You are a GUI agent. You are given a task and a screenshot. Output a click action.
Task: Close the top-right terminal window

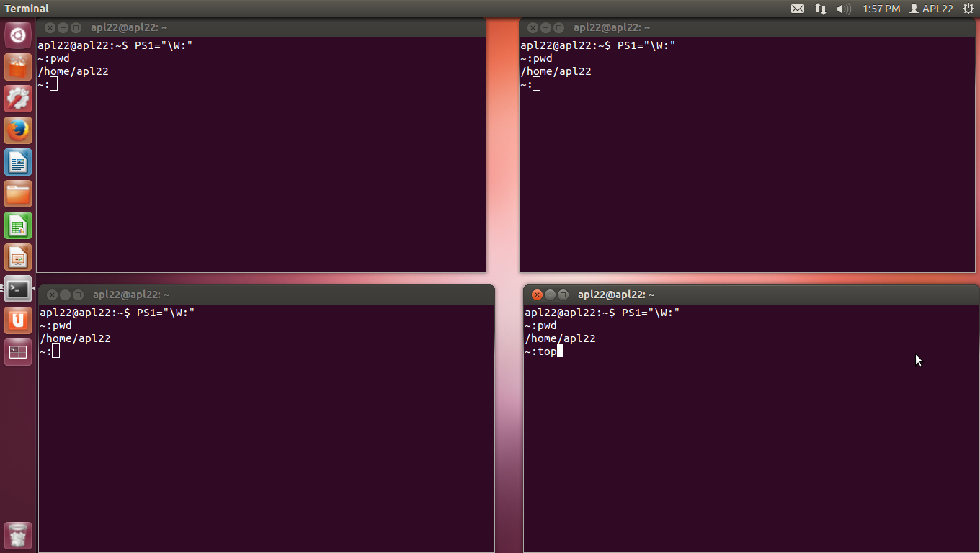tap(533, 27)
